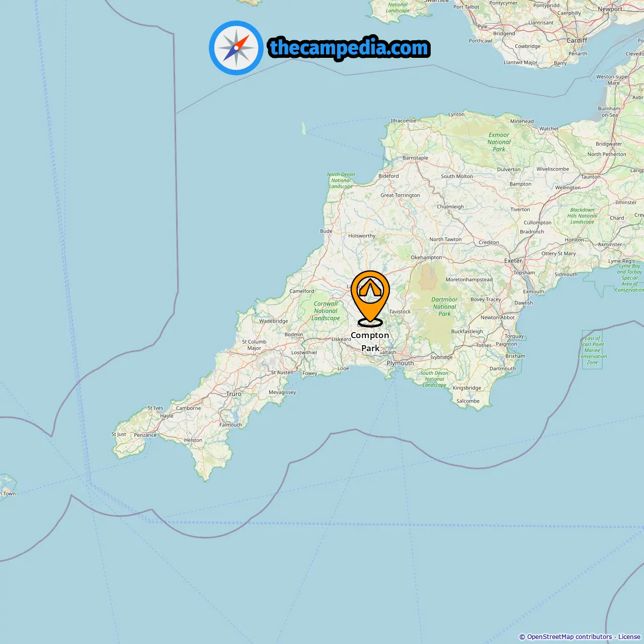Screen dimensions: 644x644
Task: Select the Okehampton town label
Action: click(x=426, y=258)
